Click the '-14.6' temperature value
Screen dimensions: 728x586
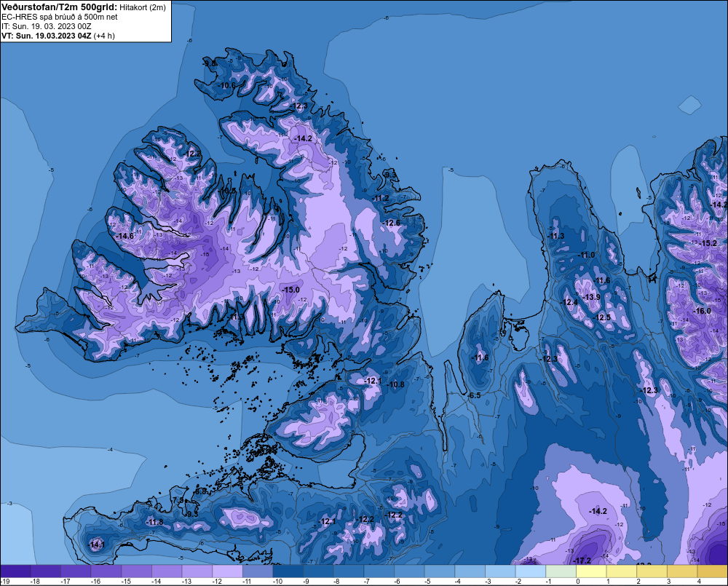pos(124,236)
